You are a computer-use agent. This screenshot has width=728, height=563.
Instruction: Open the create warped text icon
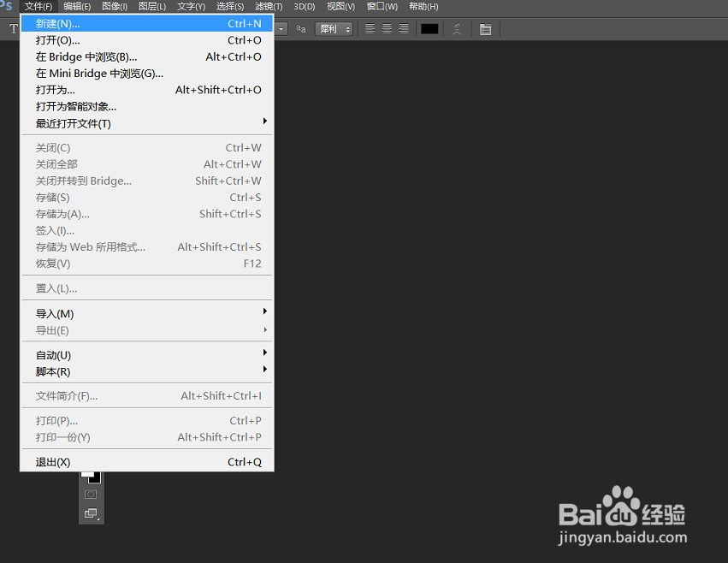coord(457,29)
